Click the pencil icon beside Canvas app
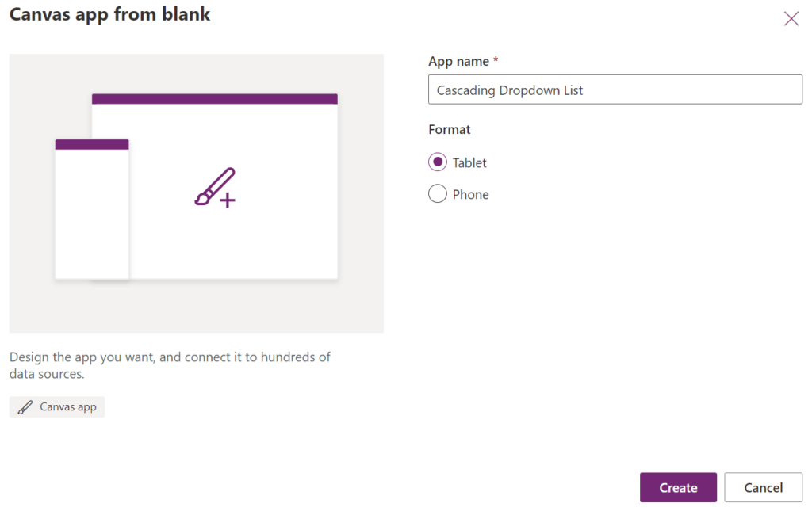The width and height of the screenshot is (812, 511). (25, 407)
